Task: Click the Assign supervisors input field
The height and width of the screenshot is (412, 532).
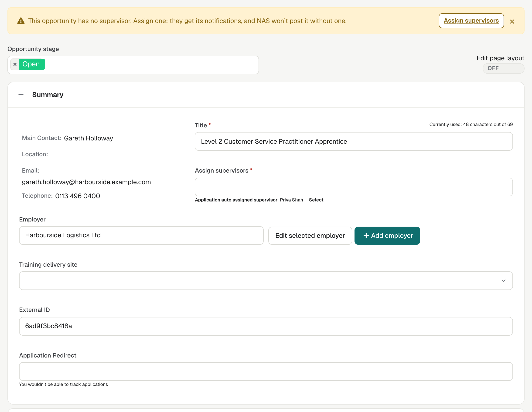Action: 354,187
